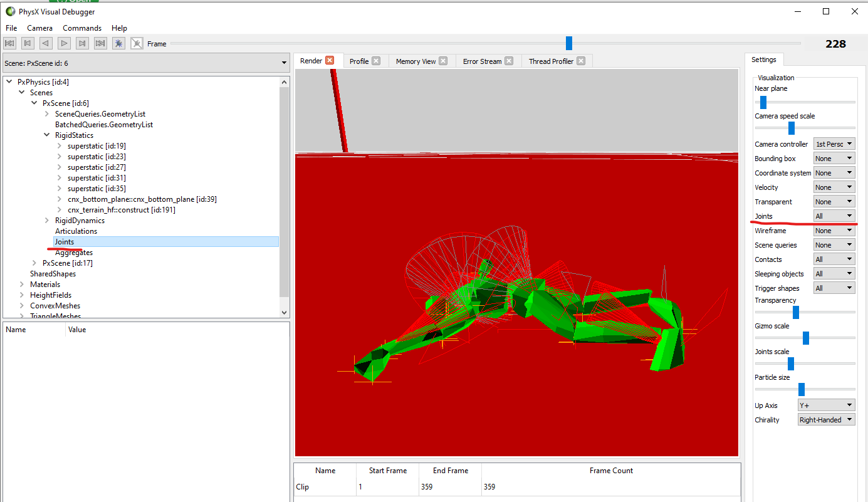Jump to the first frame with rewind icon

tap(9, 43)
